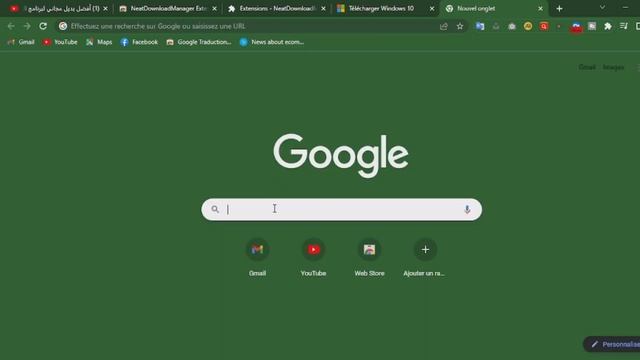Close the Nouvel onglet tab
This screenshot has width=640, height=360.
tap(540, 9)
